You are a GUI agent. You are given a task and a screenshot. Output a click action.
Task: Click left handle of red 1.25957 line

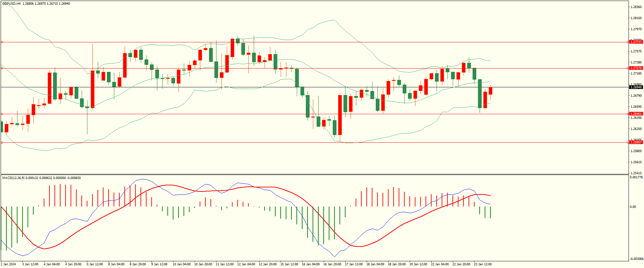2,142
